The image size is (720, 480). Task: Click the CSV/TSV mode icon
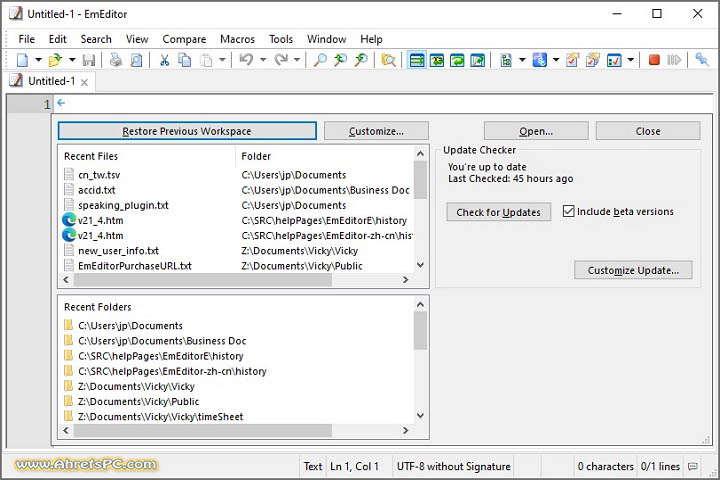(x=506, y=60)
